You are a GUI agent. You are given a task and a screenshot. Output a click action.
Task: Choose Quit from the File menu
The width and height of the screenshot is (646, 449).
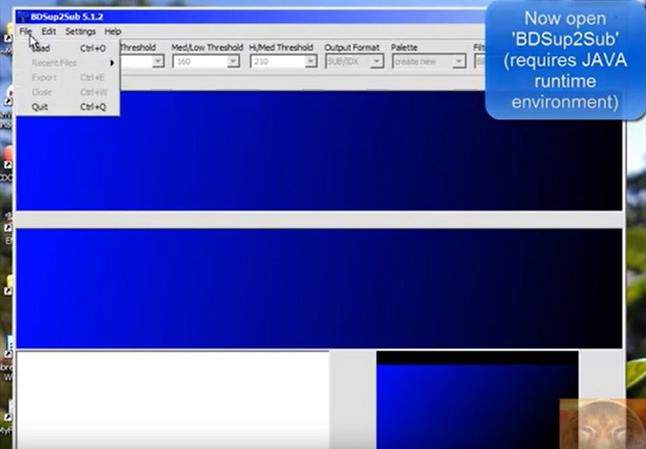pos(68,107)
